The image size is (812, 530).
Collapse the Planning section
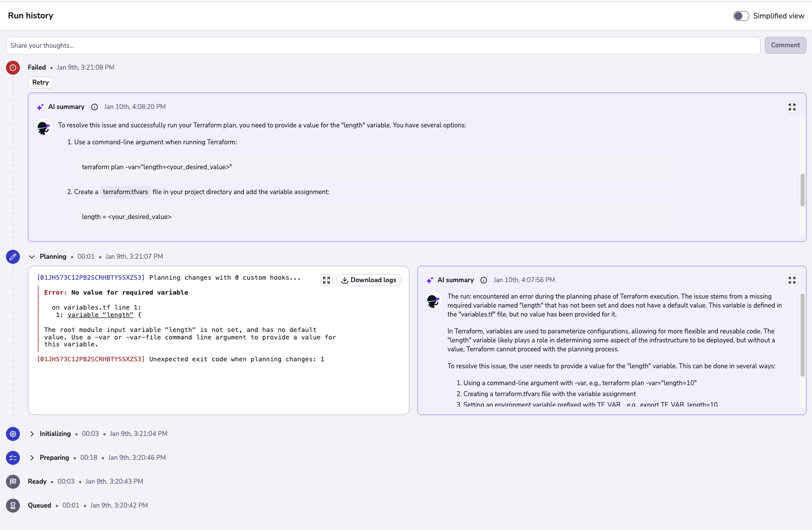point(32,256)
